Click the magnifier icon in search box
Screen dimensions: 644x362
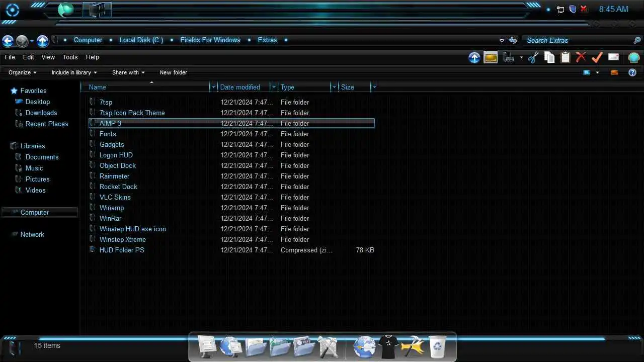point(637,40)
